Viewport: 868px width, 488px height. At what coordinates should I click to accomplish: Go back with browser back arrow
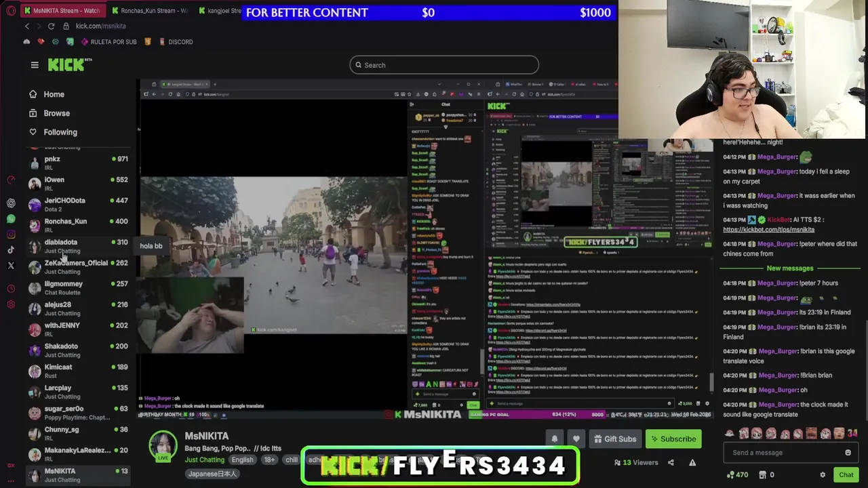(27, 26)
